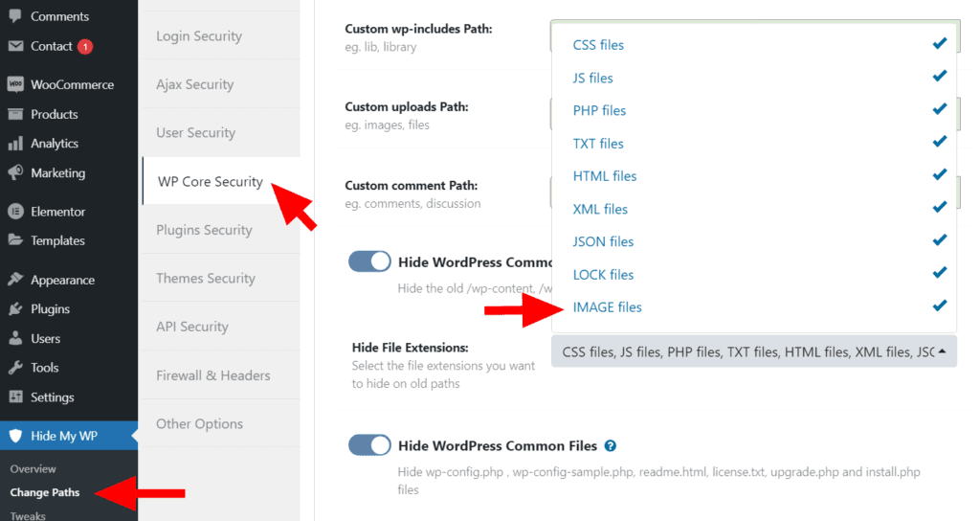Go to the Overview submenu link
The height and width of the screenshot is (521, 980).
pyautogui.click(x=33, y=469)
